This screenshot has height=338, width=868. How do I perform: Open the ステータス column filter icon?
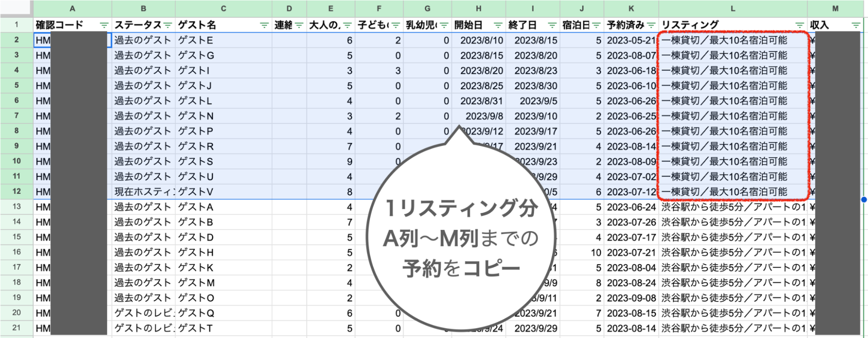coord(168,25)
